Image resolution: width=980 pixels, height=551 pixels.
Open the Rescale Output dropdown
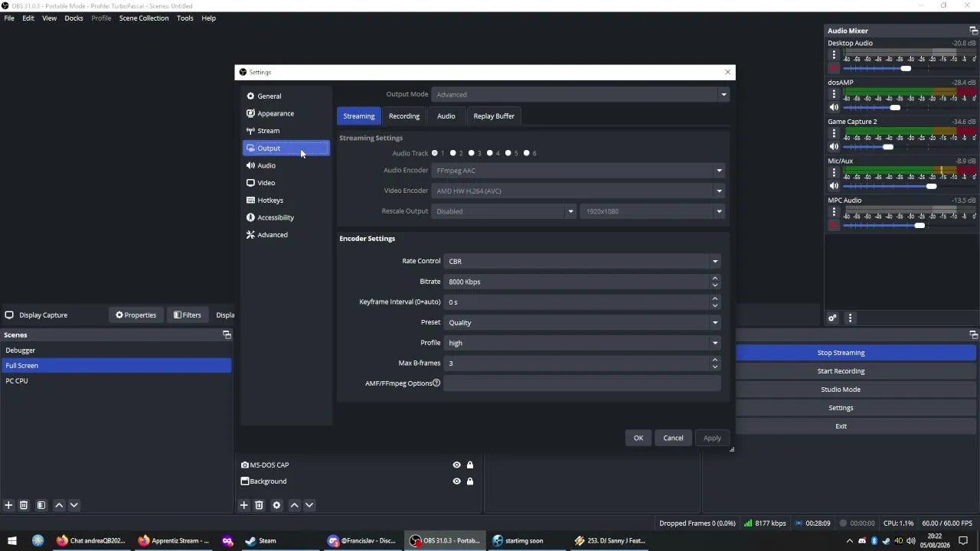(x=503, y=211)
